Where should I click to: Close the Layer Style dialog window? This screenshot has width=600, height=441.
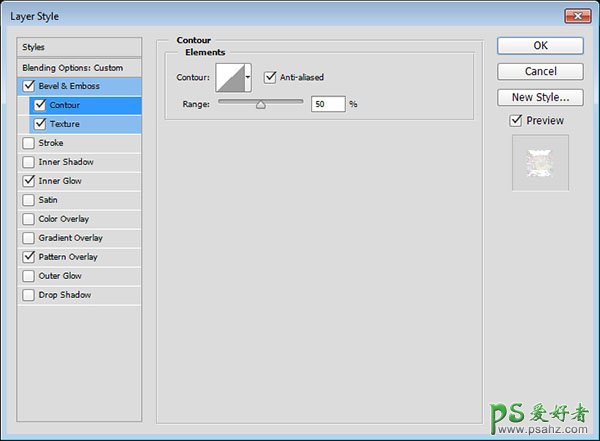tap(578, 12)
